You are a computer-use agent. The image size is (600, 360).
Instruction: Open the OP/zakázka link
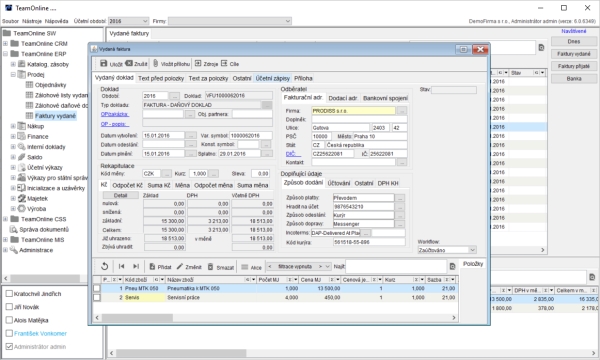coord(115,114)
